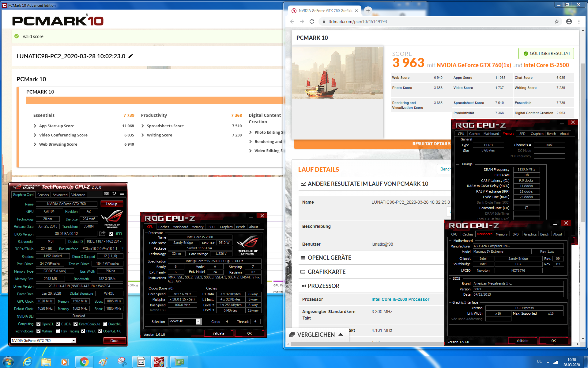Click share icon next to BIOS version
The width and height of the screenshot is (588, 368).
point(102,234)
